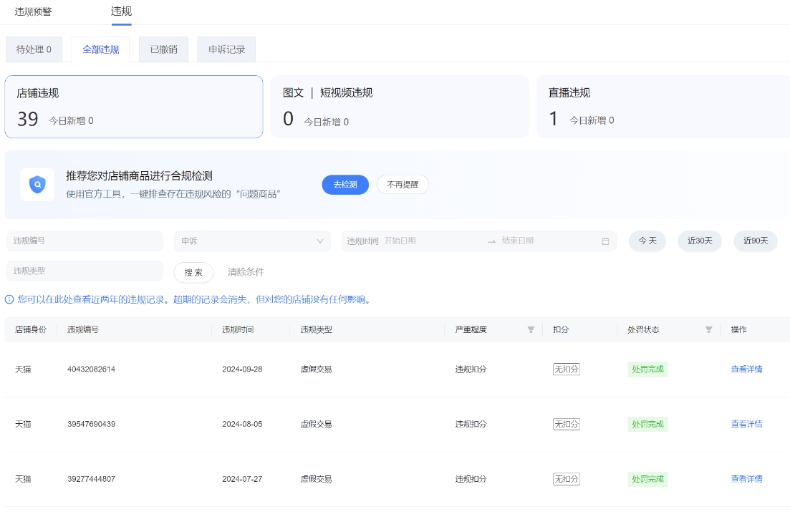Click the shield compliance check icon
Viewport: 790px width, 532px height.
(x=37, y=185)
